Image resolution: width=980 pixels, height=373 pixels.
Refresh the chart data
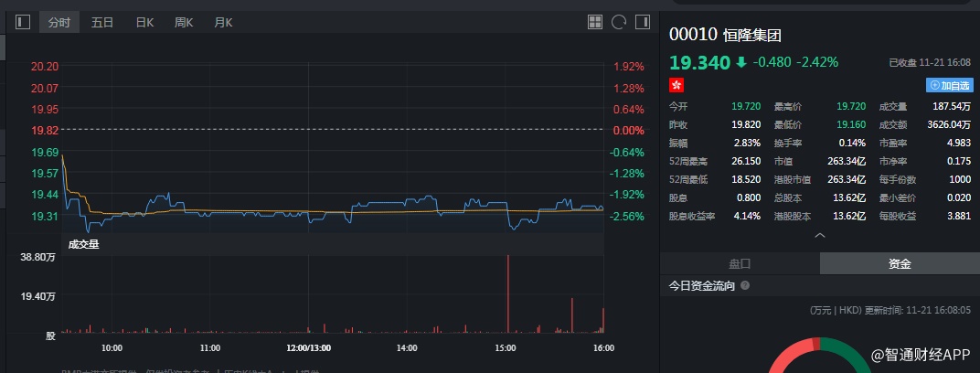619,22
